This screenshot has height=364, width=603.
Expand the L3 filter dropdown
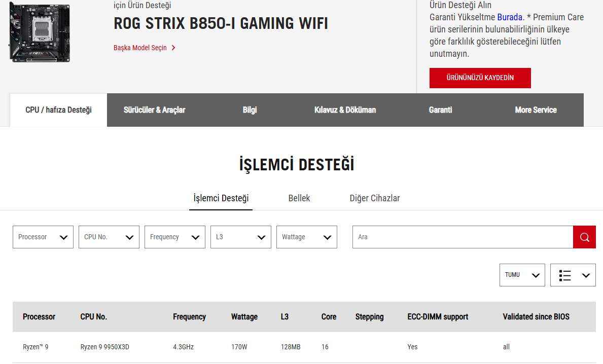coord(241,237)
